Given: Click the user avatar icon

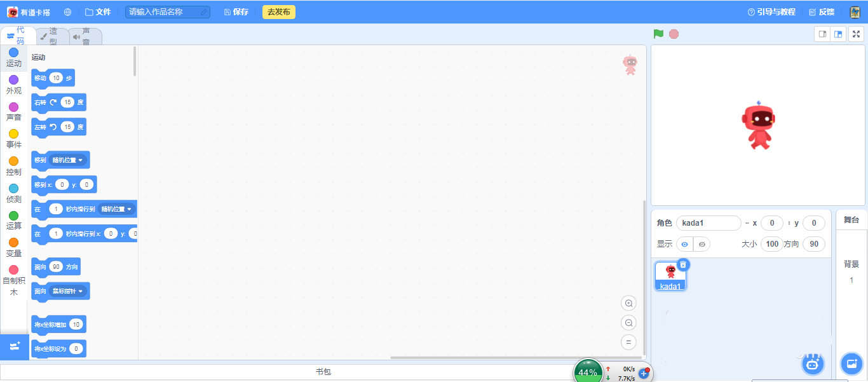Looking at the screenshot, I should point(855,12).
